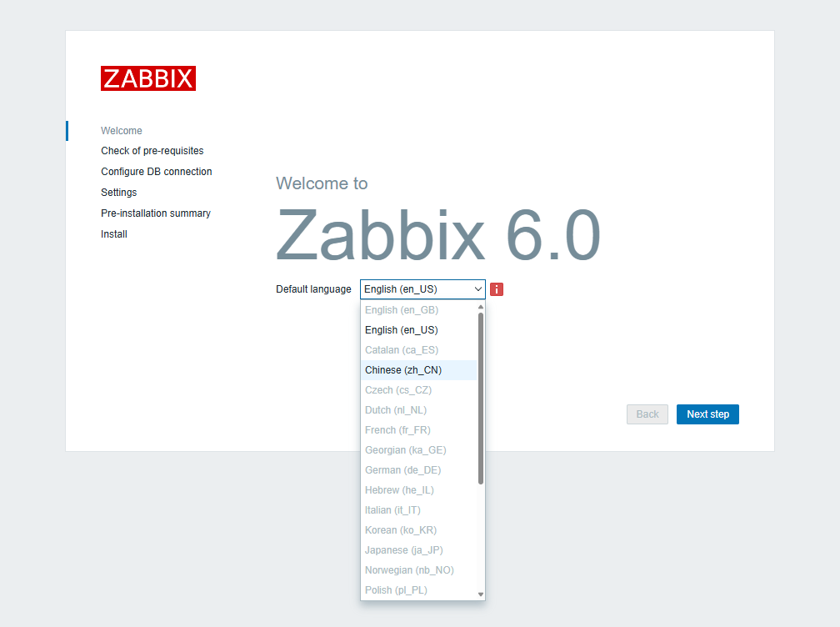Viewport: 840px width, 627px height.
Task: Go to the Welcome step
Action: (x=121, y=130)
